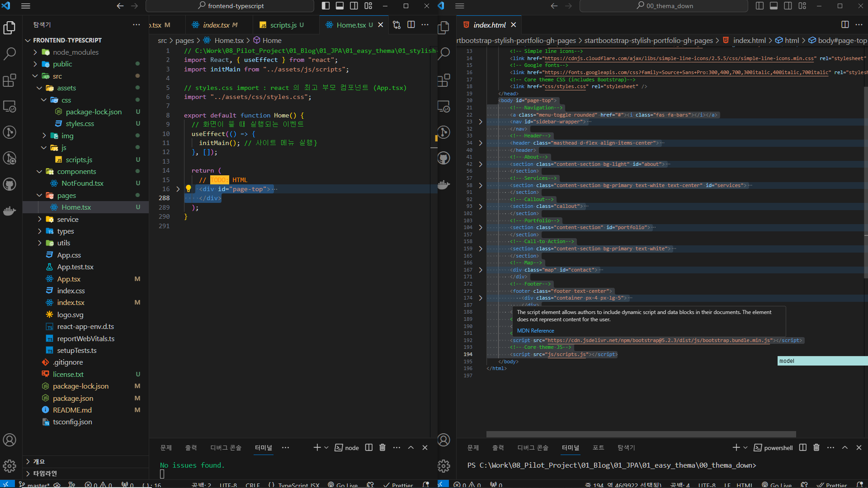Viewport: 868px width, 488px height.
Task: Open more actions in Explorer header
Action: [137, 25]
